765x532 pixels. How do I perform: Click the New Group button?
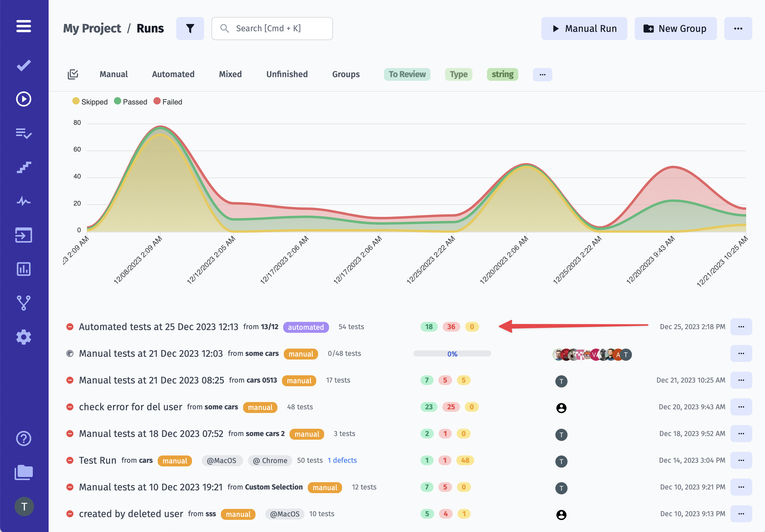[x=675, y=28]
